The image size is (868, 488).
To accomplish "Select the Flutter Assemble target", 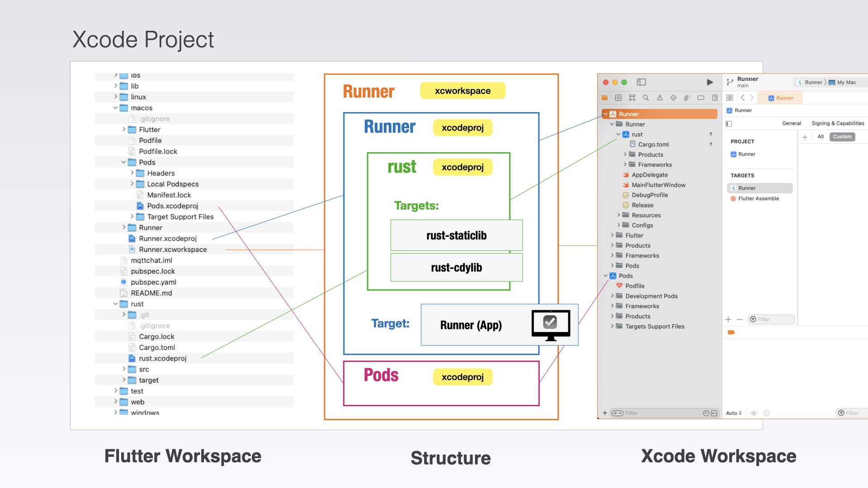I will tap(758, 199).
